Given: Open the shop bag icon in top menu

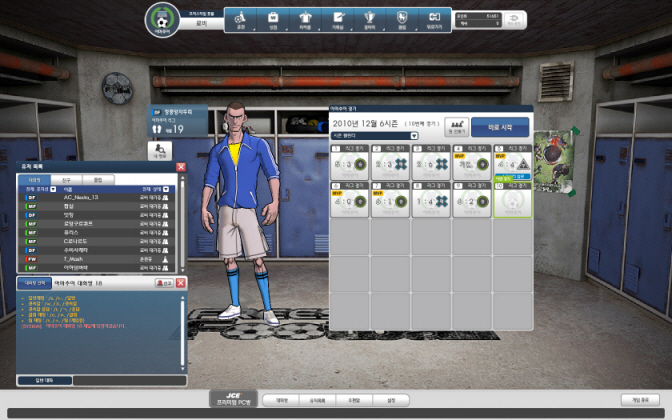Looking at the screenshot, I should tap(273, 17).
